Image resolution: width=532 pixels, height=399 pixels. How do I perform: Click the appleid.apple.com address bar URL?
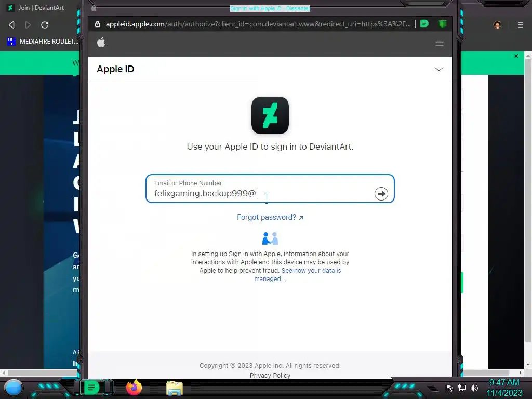pyautogui.click(x=258, y=24)
